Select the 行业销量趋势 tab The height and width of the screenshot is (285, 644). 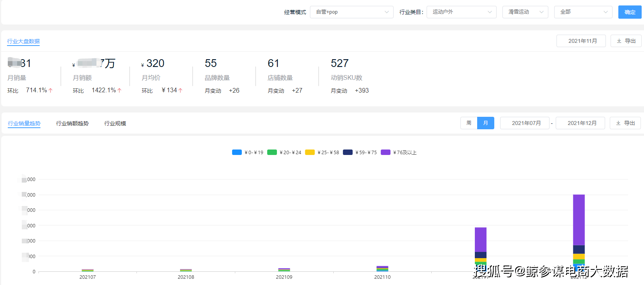click(x=24, y=123)
